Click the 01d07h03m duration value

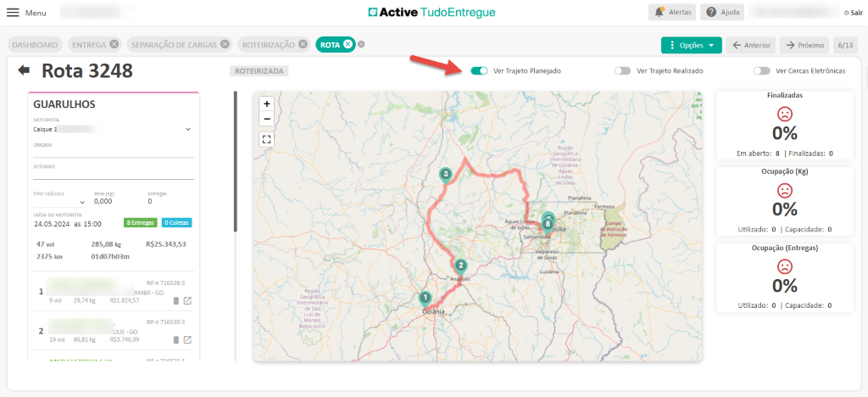click(110, 256)
